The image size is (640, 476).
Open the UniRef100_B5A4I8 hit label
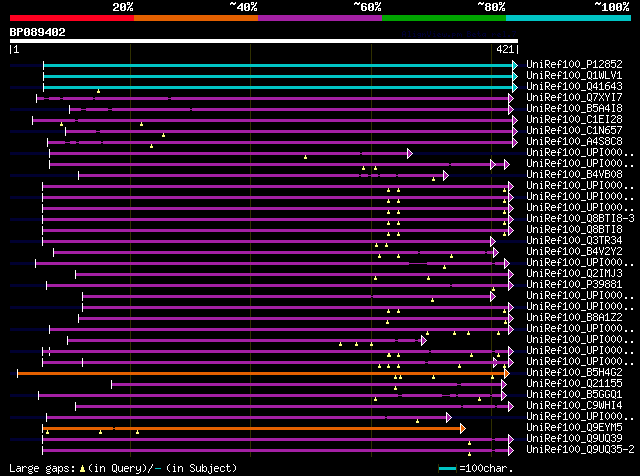point(574,109)
